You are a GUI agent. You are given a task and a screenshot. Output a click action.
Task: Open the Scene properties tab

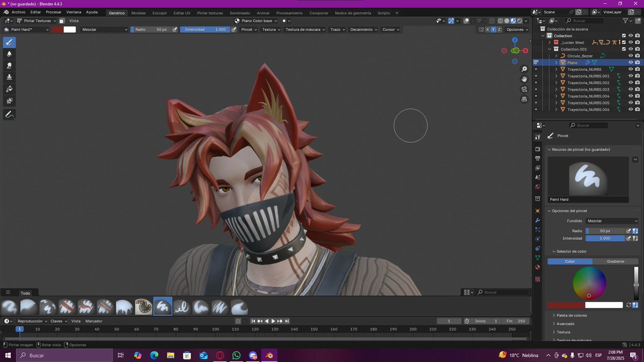tap(538, 178)
